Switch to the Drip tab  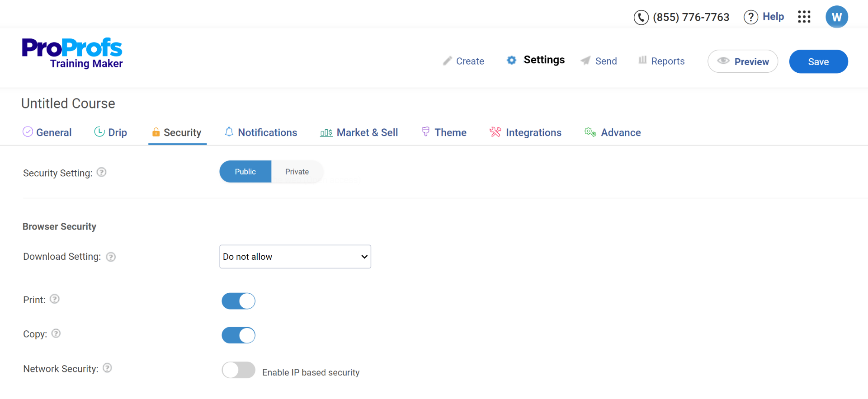[x=110, y=132]
